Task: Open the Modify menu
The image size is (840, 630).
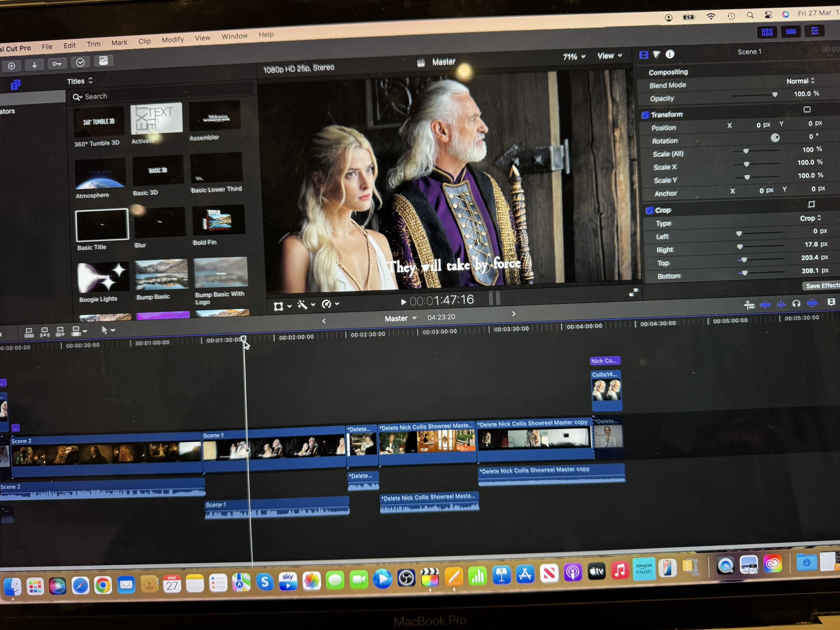Action: click(173, 40)
